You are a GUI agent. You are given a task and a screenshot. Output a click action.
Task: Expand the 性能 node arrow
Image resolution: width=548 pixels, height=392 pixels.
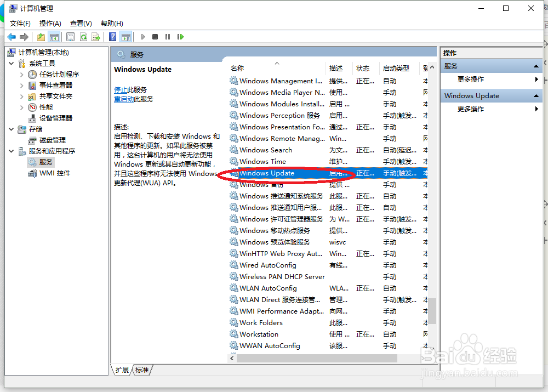coord(22,107)
